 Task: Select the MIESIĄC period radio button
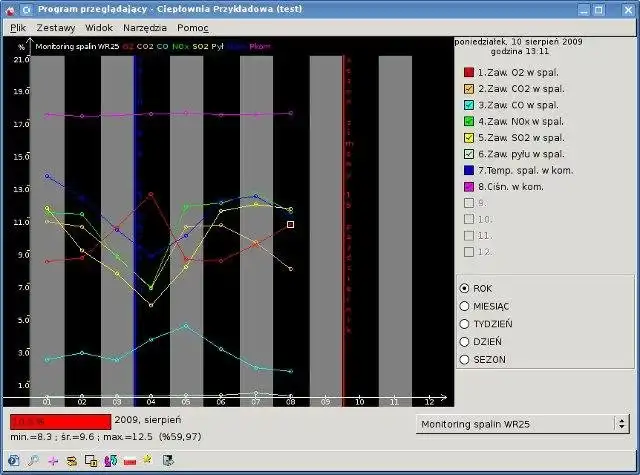click(464, 306)
